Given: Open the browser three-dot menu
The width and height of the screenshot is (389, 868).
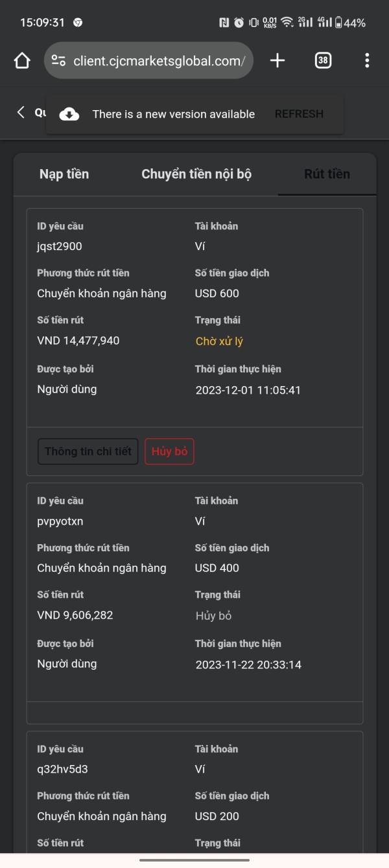Looking at the screenshot, I should tap(367, 61).
